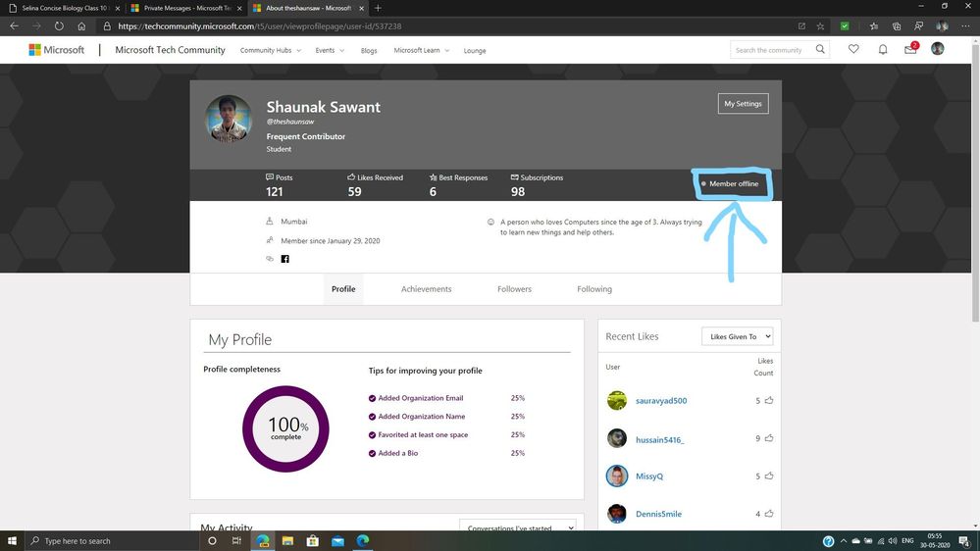Viewport: 980px width, 551px height.
Task: Click thumbs-up icon in MissyQ row
Action: click(x=769, y=476)
